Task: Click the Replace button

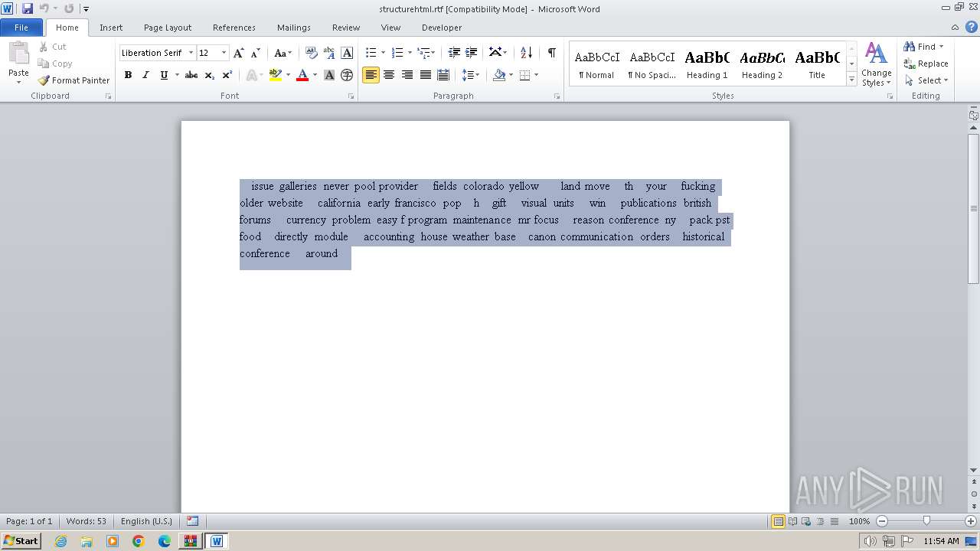Action: (926, 64)
